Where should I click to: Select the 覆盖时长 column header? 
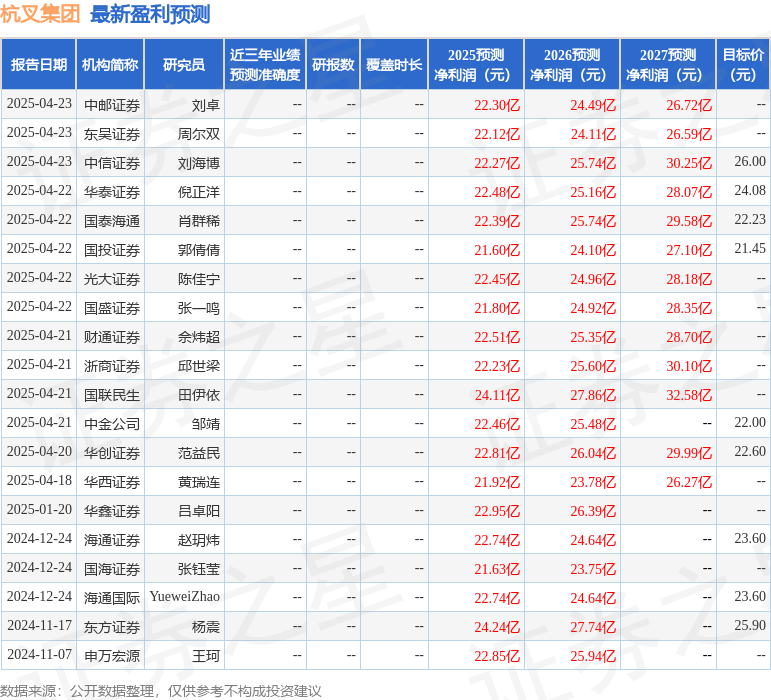[394, 64]
